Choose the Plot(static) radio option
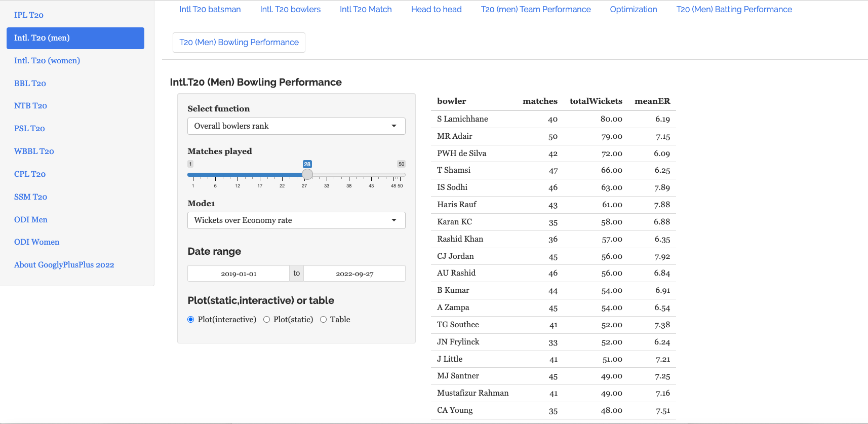The image size is (868, 424). pos(267,320)
